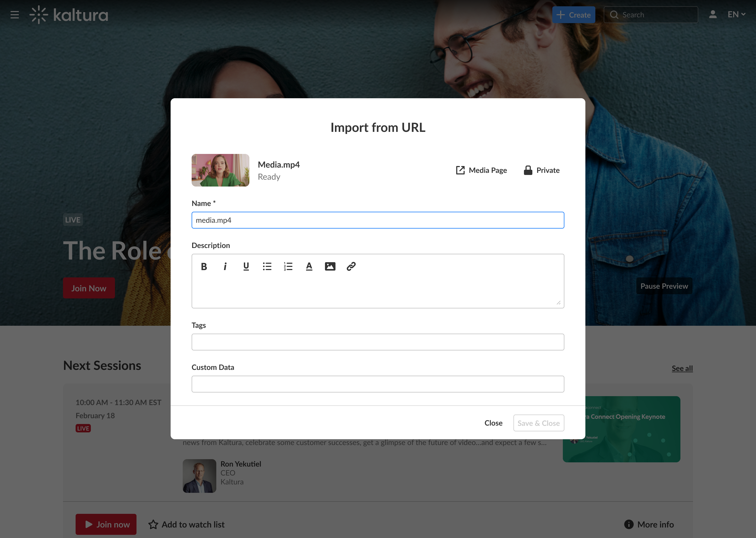Click the Custom Data input field
The width and height of the screenshot is (756, 538).
(x=378, y=384)
